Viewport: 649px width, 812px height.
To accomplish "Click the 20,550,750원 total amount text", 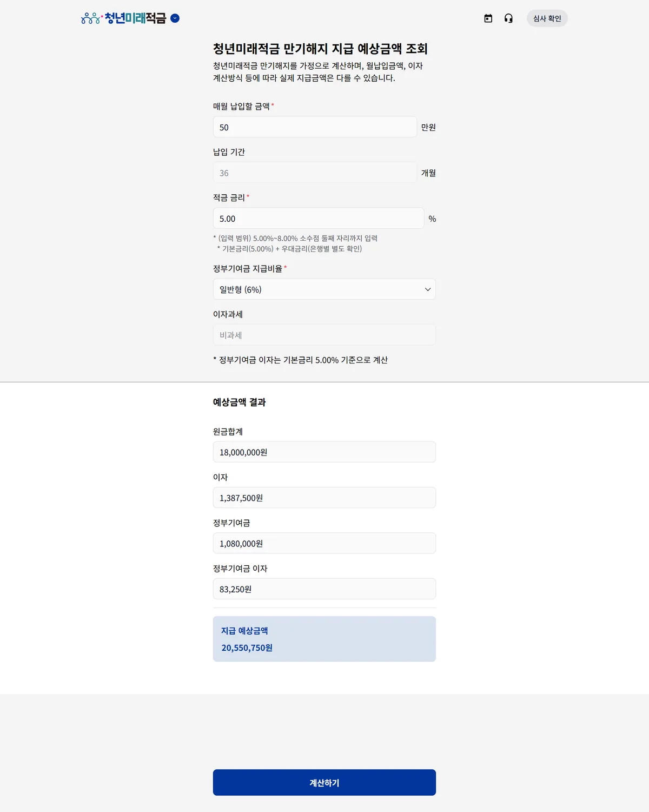I will [x=247, y=648].
